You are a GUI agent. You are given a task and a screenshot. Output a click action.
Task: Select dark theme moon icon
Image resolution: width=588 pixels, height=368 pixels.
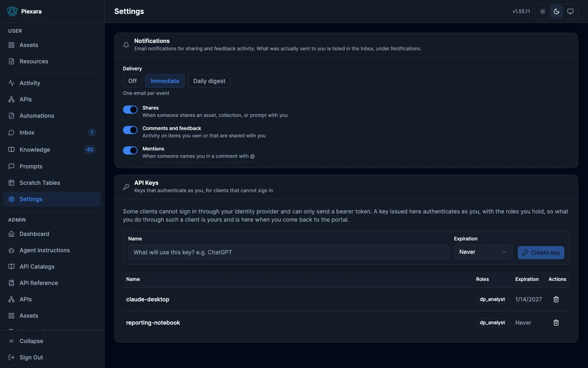[557, 11]
